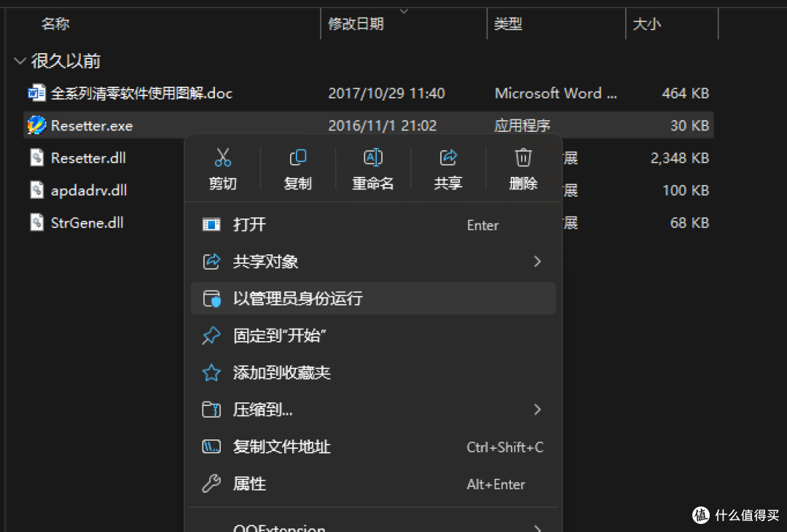Click the type cell Microsoft Word ...

point(555,93)
